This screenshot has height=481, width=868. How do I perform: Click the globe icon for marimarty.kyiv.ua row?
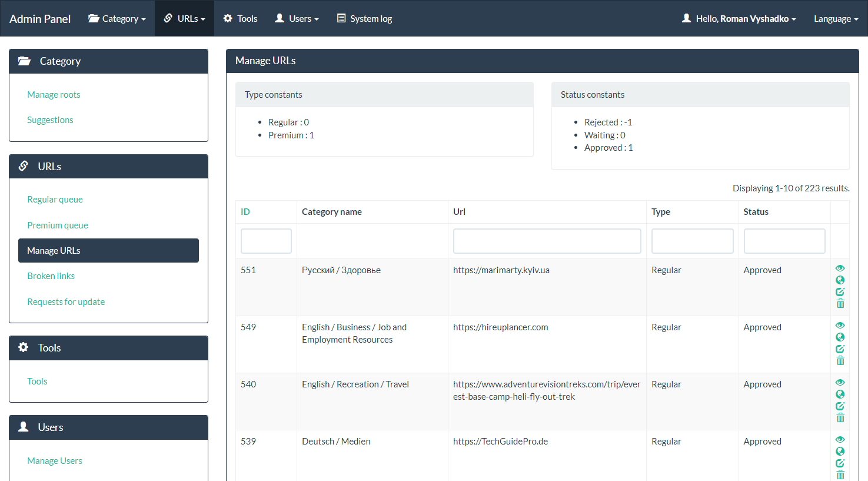(840, 280)
